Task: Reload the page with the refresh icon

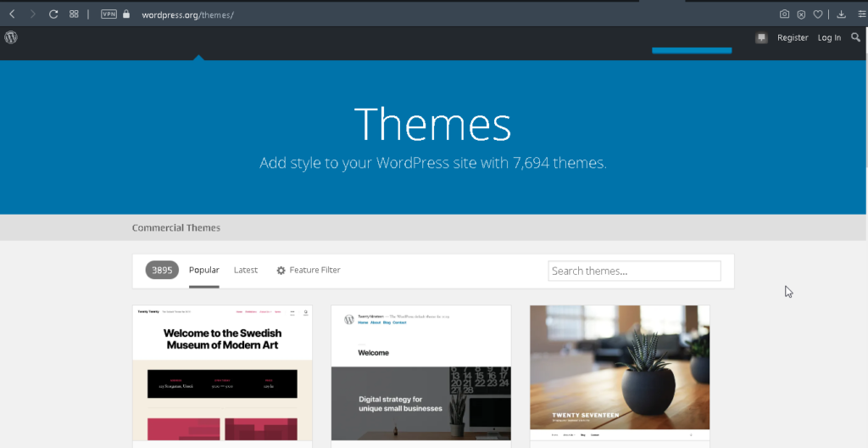Action: pyautogui.click(x=53, y=14)
